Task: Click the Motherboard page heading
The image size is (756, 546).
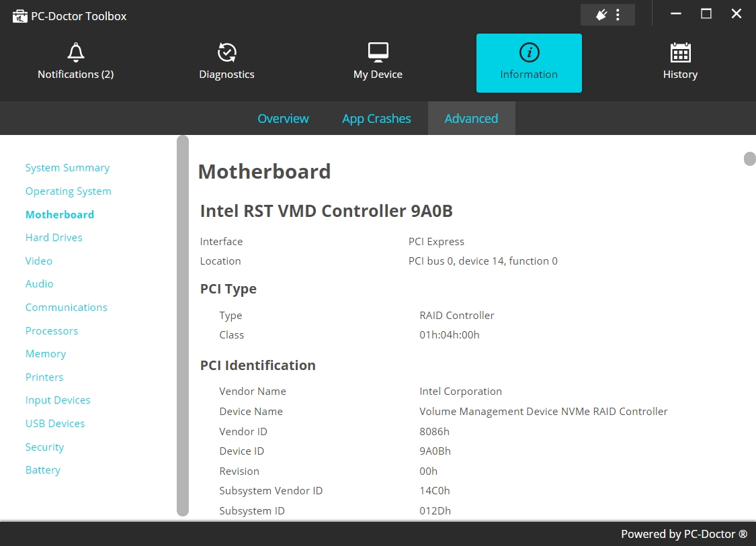Action: [264, 171]
